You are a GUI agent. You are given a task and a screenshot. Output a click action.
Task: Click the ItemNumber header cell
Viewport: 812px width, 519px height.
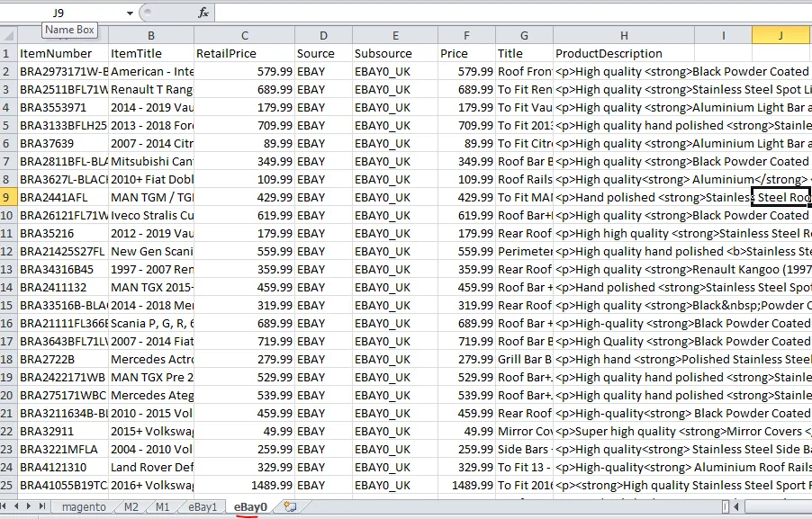63,53
